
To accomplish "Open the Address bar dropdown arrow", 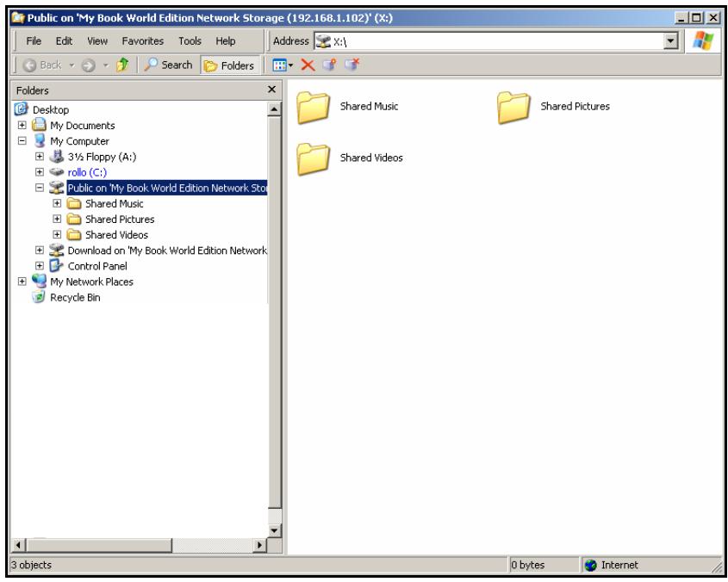I will 670,41.
